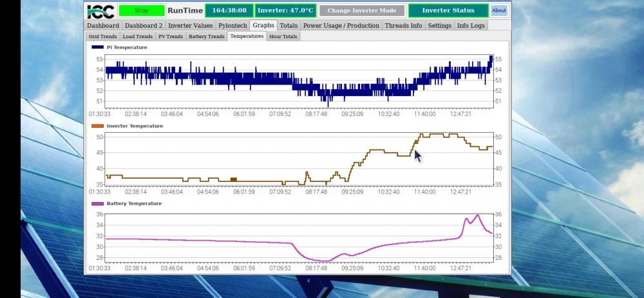This screenshot has height=298, width=644.
Task: Open the Pylontech tab
Action: coord(233,26)
